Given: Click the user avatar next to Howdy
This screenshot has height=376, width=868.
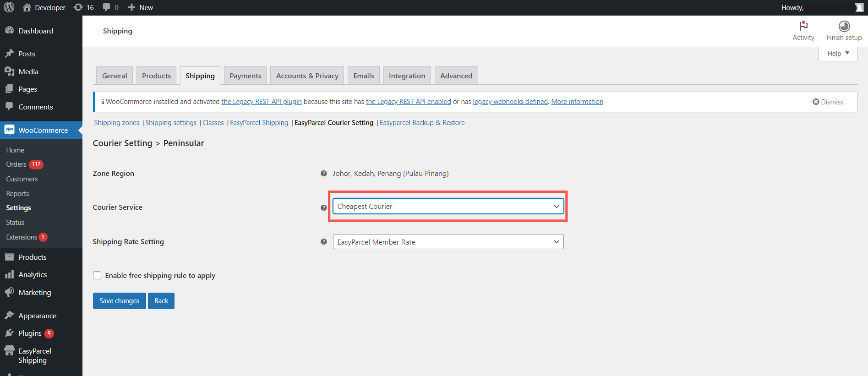Looking at the screenshot, I should [x=859, y=7].
